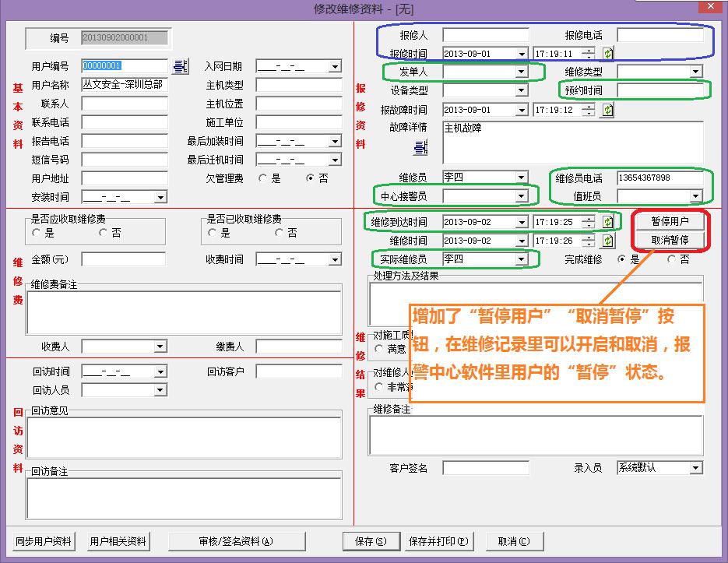Click user lookup icon beside 用户编号 field
The height and width of the screenshot is (563, 728).
179,66
